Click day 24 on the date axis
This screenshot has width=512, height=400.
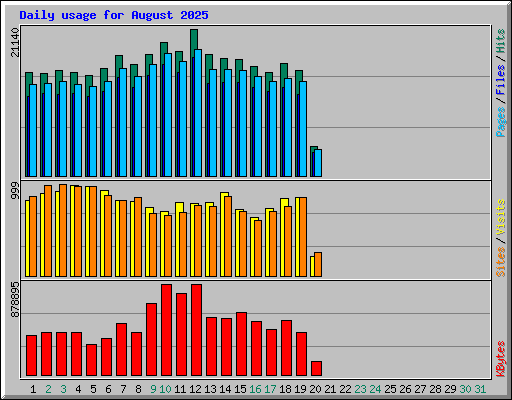pos(375,389)
